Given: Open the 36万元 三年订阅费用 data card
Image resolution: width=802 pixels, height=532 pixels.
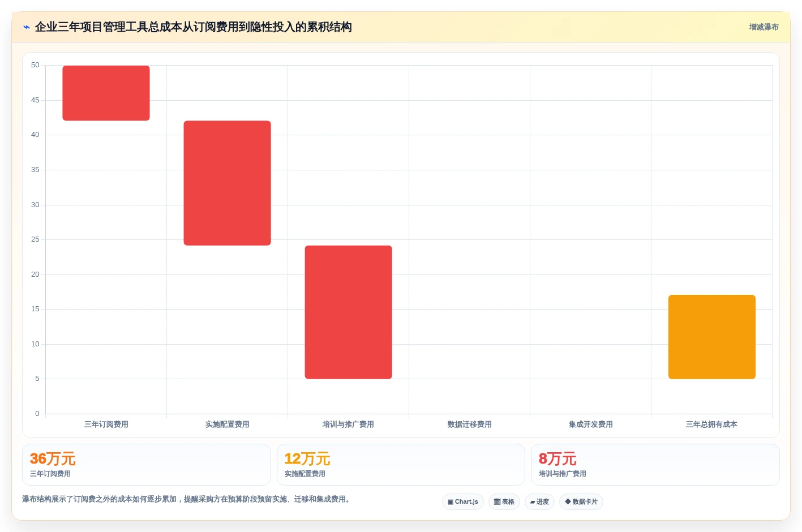Looking at the screenshot, I should [147, 465].
